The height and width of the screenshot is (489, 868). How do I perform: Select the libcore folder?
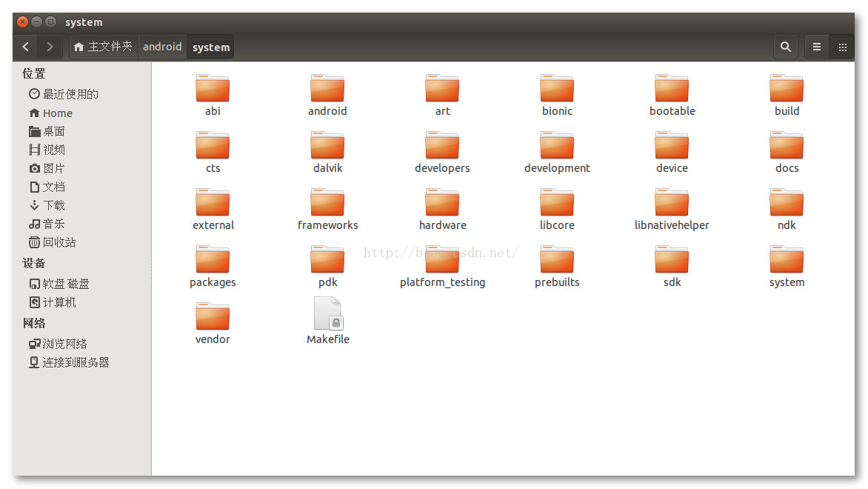557,210
